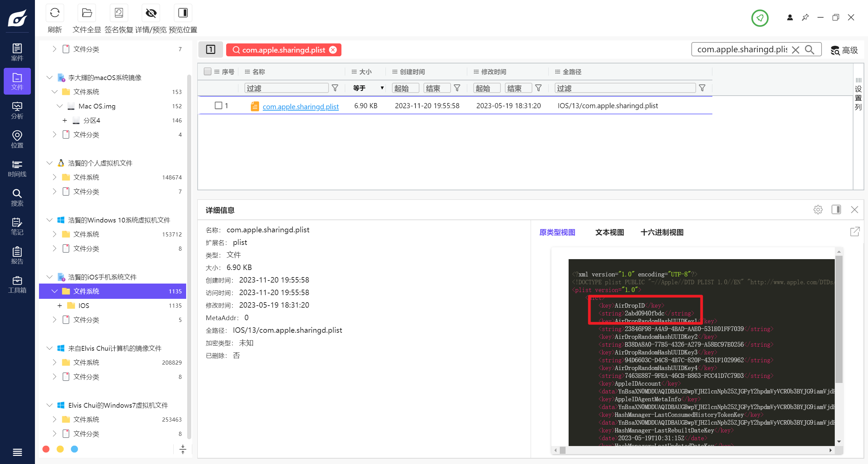This screenshot has width=868, height=464.
Task: Open the 工具箱 toolbox sidebar section
Action: coord(17,285)
